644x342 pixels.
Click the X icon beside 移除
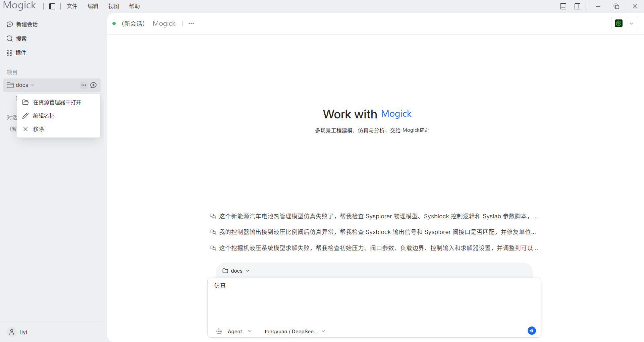point(25,129)
